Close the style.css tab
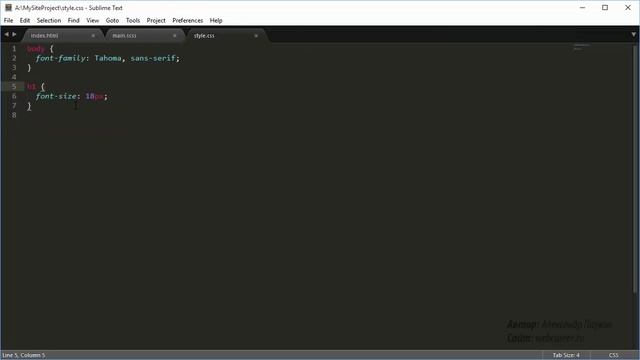Image resolution: width=640 pixels, height=360 pixels. 256,36
